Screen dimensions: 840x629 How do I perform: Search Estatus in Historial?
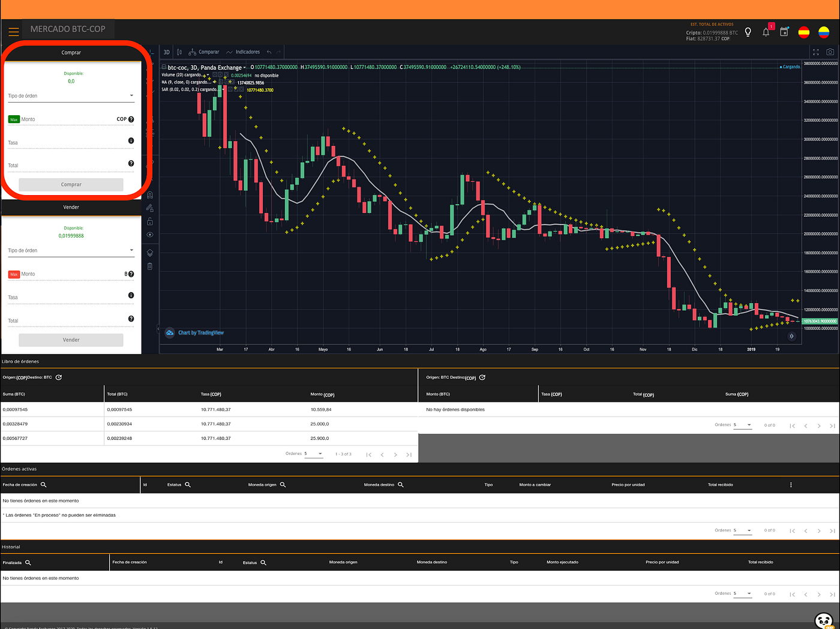click(263, 562)
